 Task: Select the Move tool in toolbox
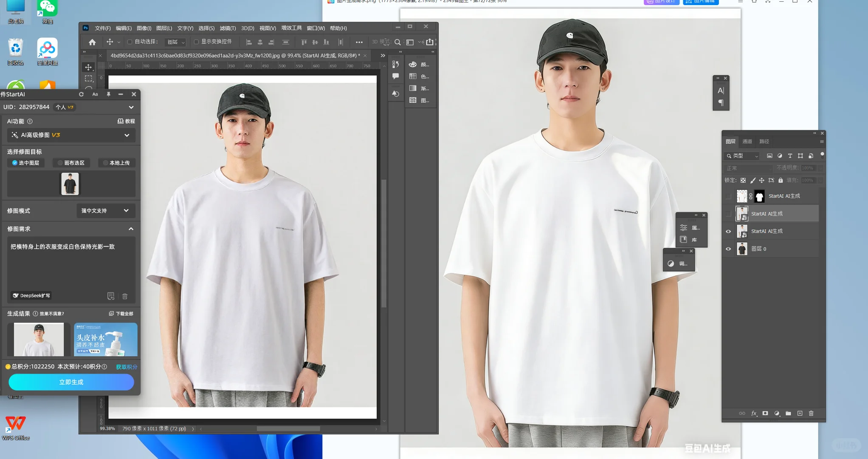coord(88,67)
